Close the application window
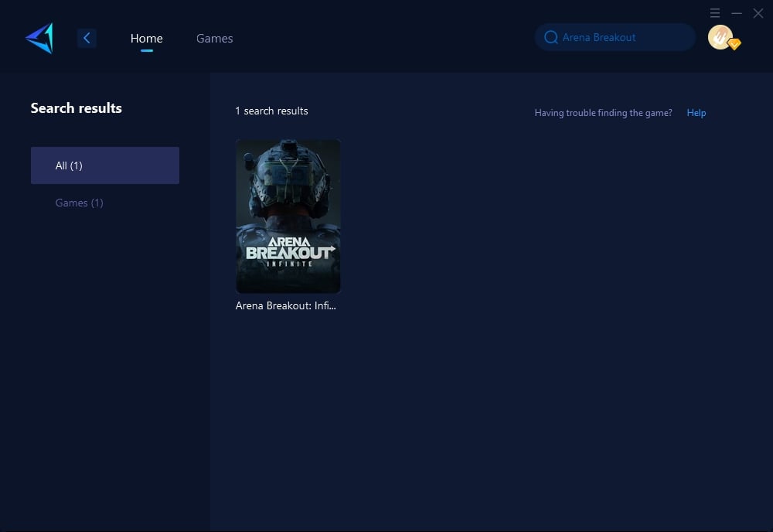773x532 pixels. tap(758, 13)
